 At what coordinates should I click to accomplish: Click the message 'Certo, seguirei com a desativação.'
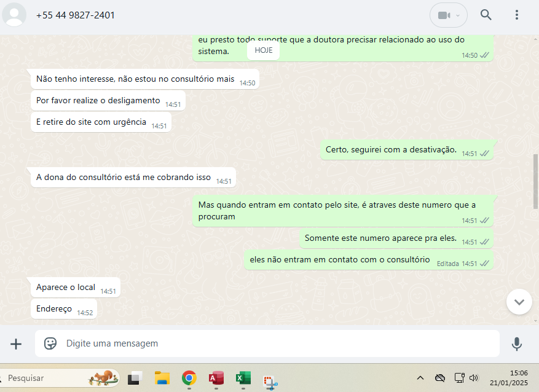pyautogui.click(x=390, y=149)
